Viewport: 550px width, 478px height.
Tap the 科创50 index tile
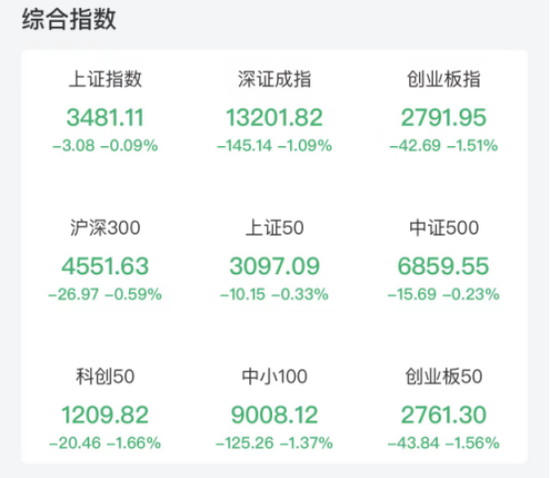[x=105, y=409]
